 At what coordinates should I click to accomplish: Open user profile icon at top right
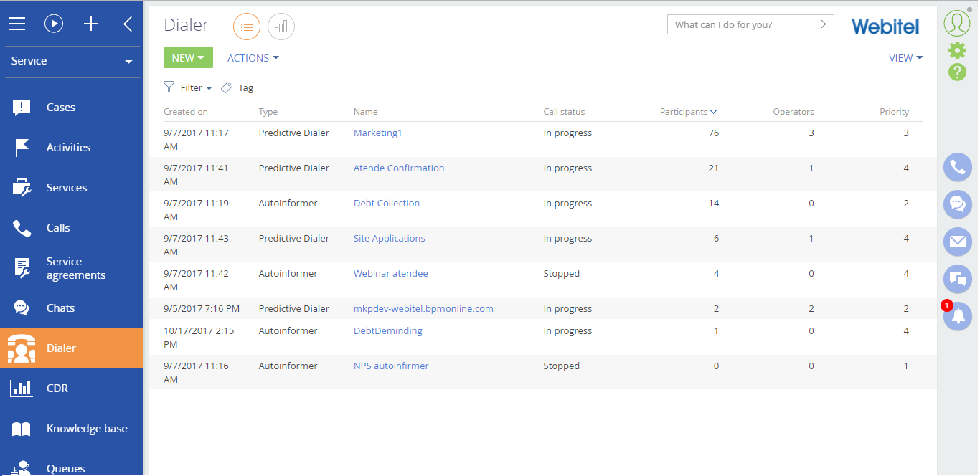coord(956,22)
